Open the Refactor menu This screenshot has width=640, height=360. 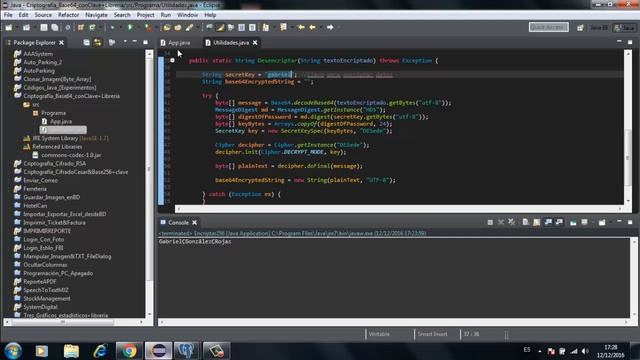[68, 15]
